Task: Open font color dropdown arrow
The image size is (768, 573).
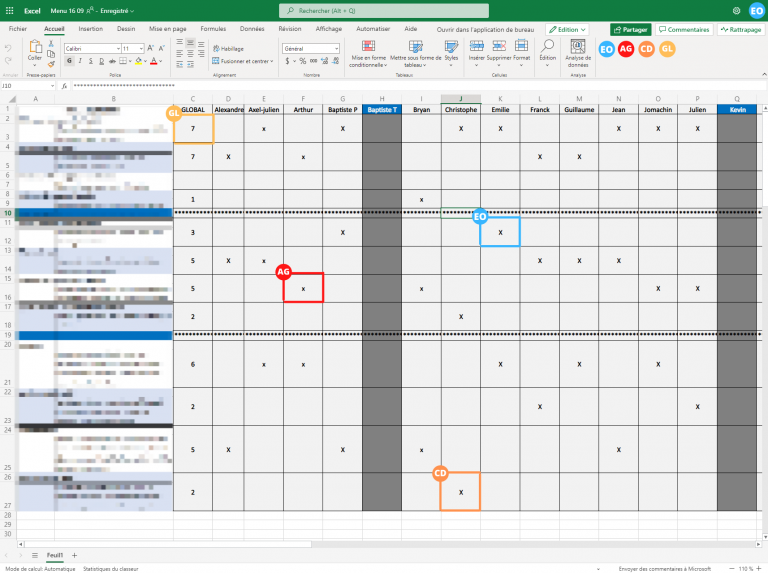Action: 161,61
